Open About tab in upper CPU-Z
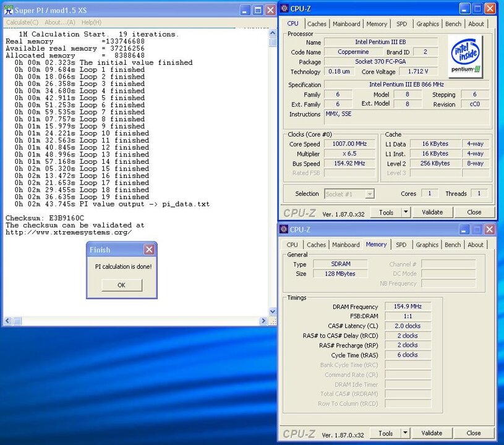Screen dimensions: 504x445 476,23
